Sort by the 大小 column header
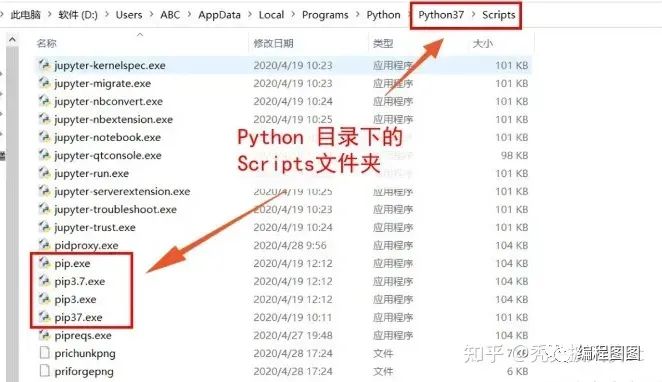 click(483, 43)
